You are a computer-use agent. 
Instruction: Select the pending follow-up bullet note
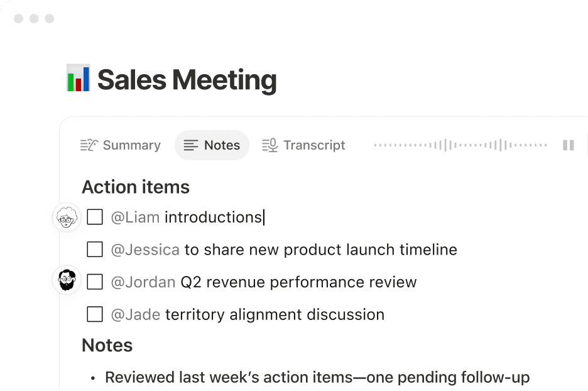pos(317,377)
